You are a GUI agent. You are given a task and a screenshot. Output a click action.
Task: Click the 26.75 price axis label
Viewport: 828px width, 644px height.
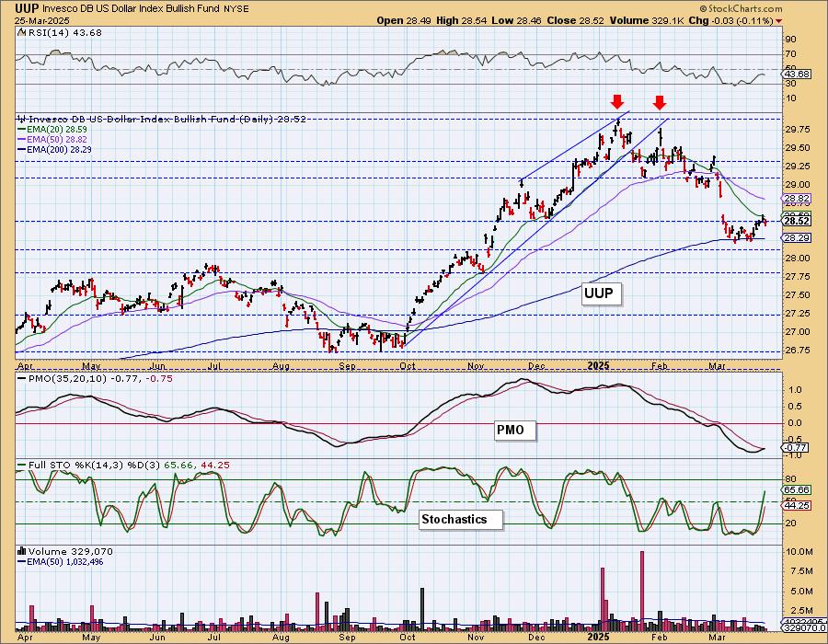point(798,351)
